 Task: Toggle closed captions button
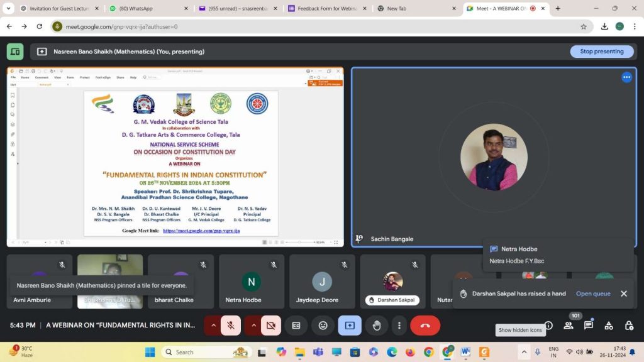(x=296, y=326)
